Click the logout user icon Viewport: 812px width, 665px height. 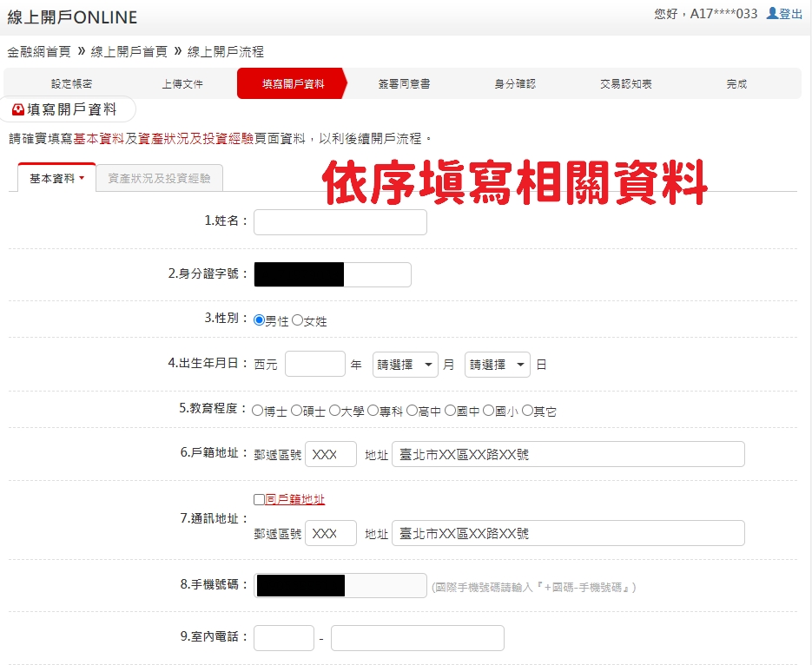click(772, 14)
